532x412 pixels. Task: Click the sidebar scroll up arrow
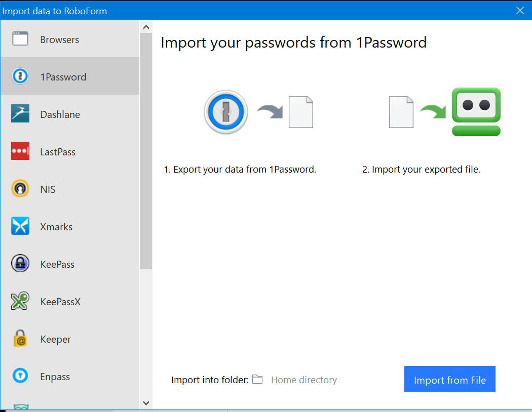point(146,27)
